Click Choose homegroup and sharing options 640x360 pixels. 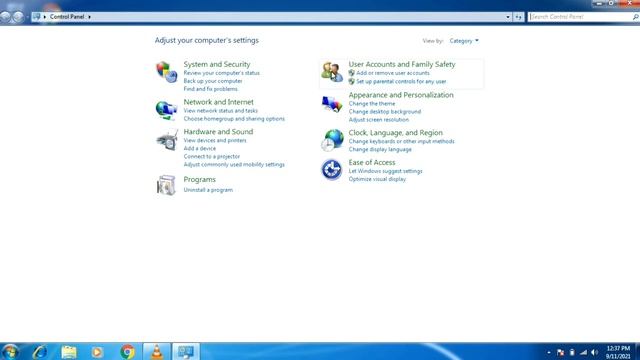(x=234, y=119)
